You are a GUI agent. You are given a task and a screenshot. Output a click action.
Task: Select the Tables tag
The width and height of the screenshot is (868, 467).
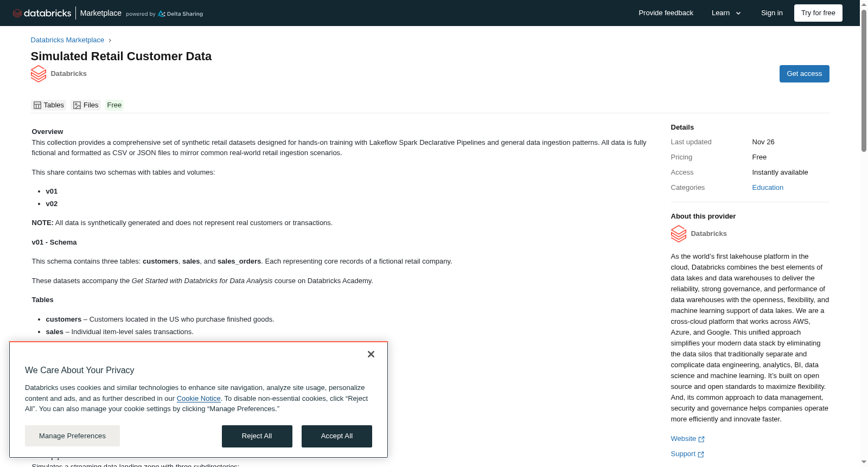point(49,105)
